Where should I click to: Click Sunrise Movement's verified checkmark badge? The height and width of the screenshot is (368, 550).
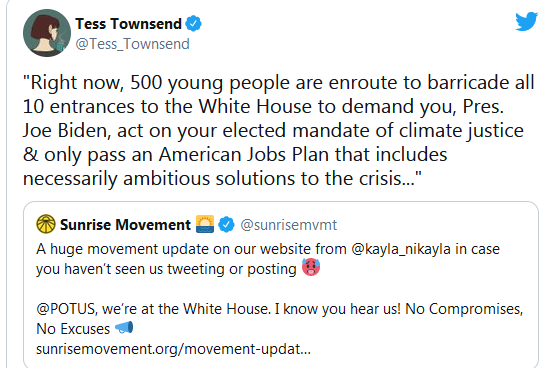pyautogui.click(x=227, y=225)
